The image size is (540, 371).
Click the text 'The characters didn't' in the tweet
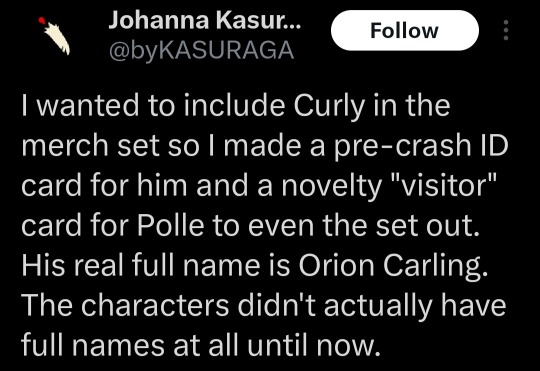pyautogui.click(x=169, y=306)
